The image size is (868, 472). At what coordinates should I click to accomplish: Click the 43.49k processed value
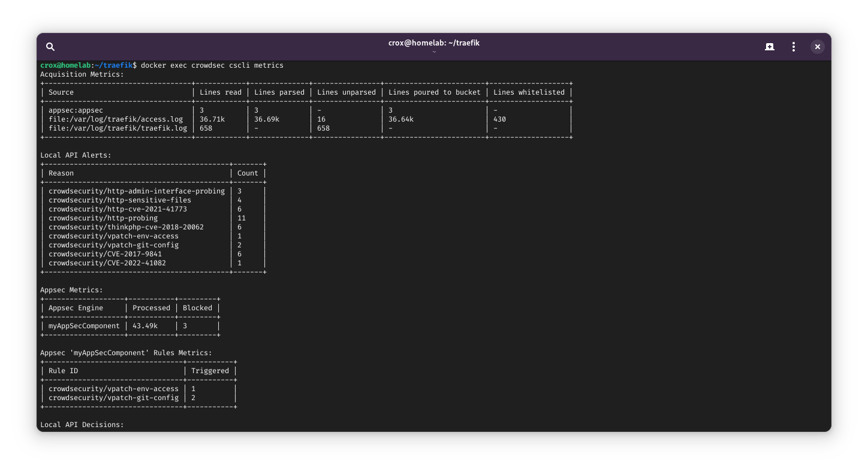pyautogui.click(x=145, y=326)
